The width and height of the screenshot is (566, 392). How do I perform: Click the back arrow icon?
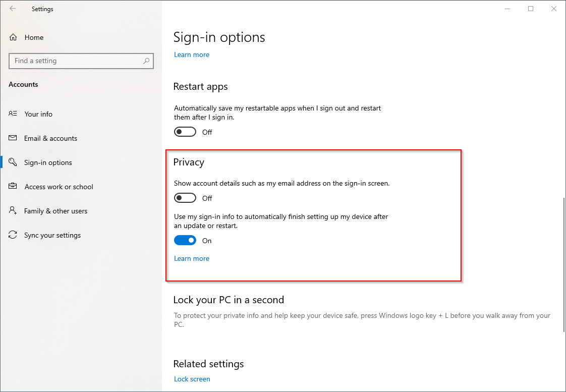(13, 9)
